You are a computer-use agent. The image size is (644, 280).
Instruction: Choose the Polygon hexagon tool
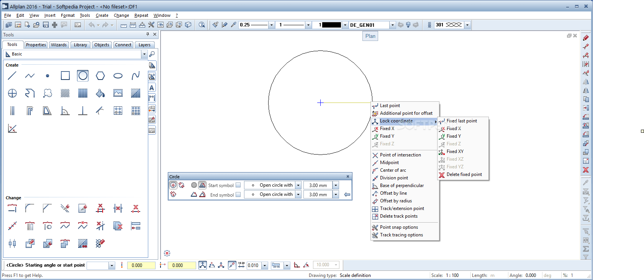[x=100, y=76]
